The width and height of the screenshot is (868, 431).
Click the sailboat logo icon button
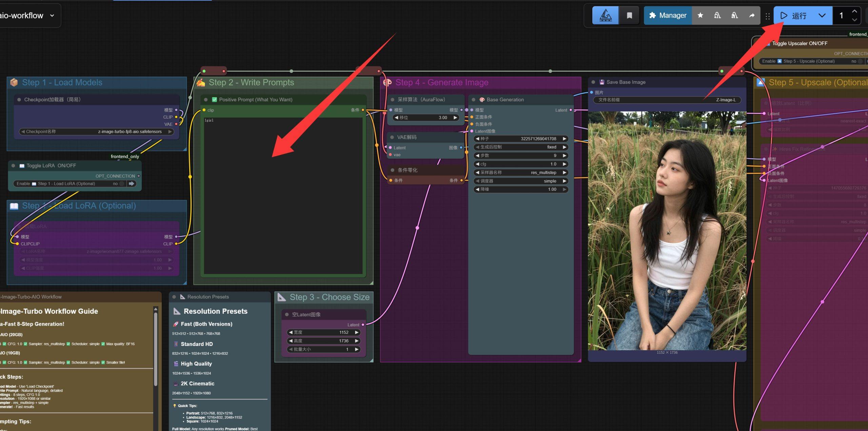point(606,15)
